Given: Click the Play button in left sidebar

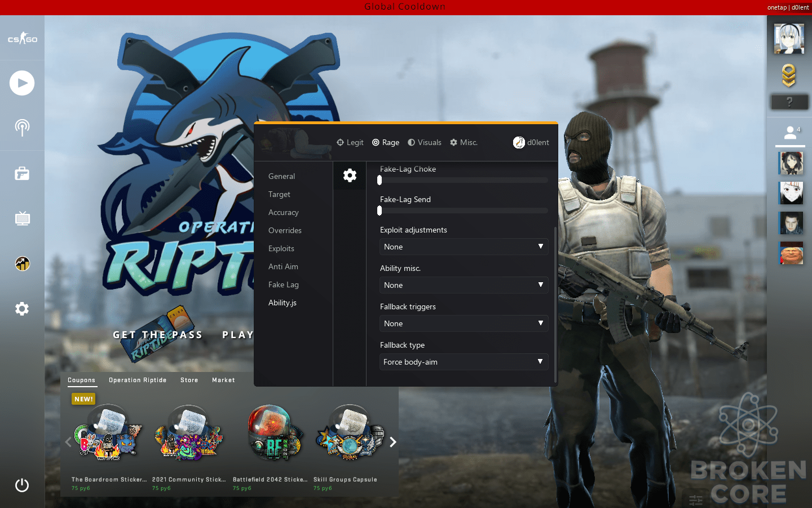Looking at the screenshot, I should coord(22,83).
